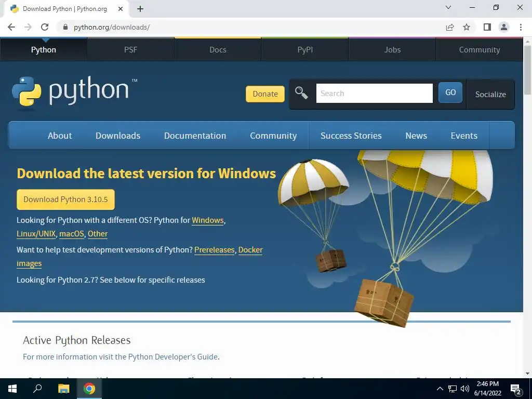The image size is (532, 399).
Task: Click the share this page icon
Action: [450, 27]
